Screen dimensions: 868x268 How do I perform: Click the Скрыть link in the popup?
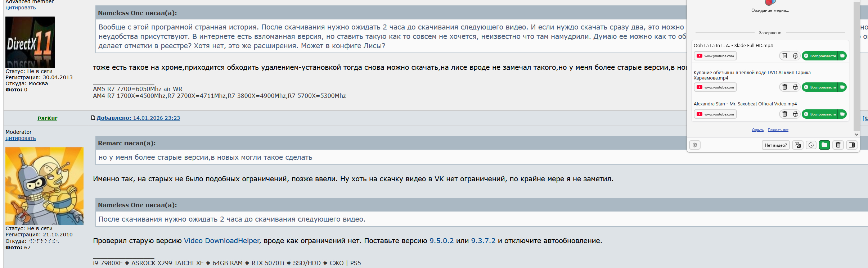point(758,130)
